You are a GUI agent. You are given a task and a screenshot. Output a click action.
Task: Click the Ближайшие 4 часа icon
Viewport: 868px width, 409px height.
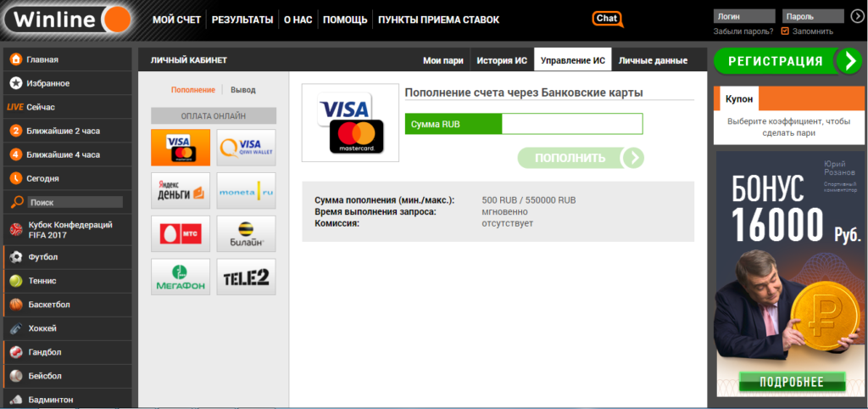16,154
